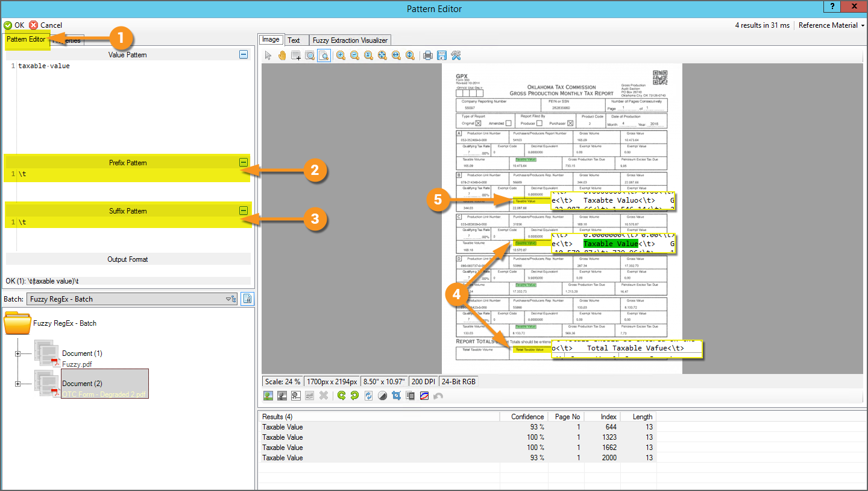Click the zoom in magnifier icon

[341, 55]
